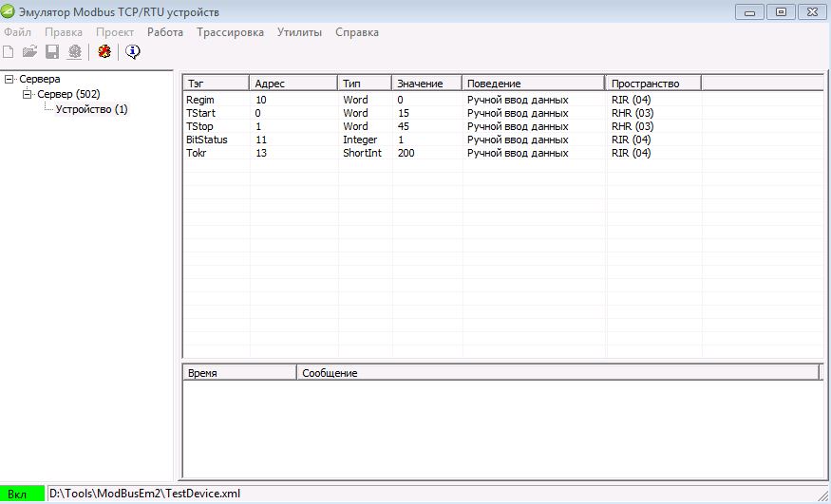The image size is (831, 504).
Task: Click the red start/stop emulation icon
Action: 104,52
